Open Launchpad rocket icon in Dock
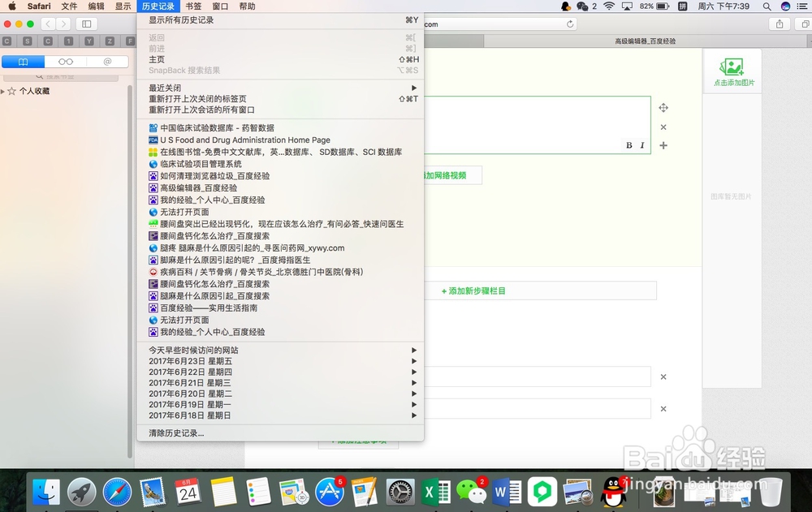 click(81, 492)
